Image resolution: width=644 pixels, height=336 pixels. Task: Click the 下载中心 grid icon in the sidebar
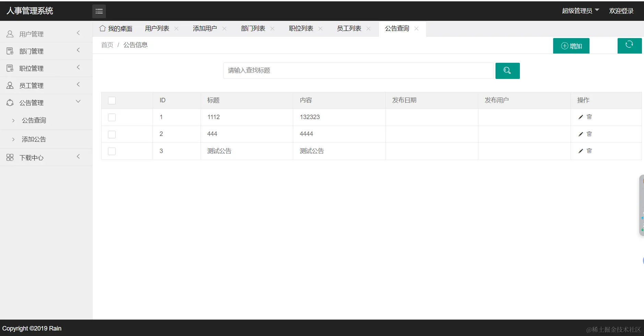click(x=10, y=158)
